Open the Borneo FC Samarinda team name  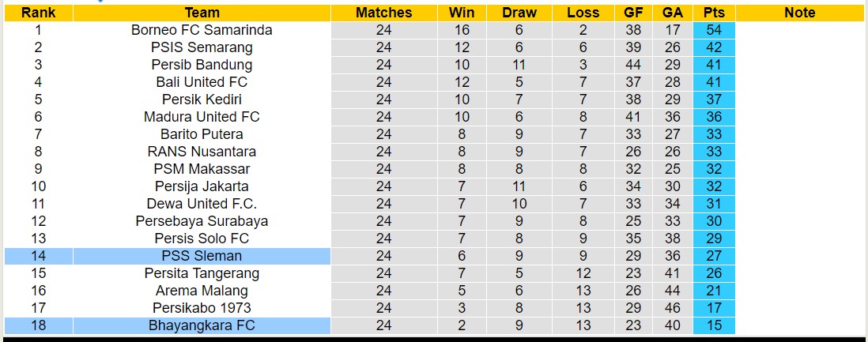click(x=202, y=30)
